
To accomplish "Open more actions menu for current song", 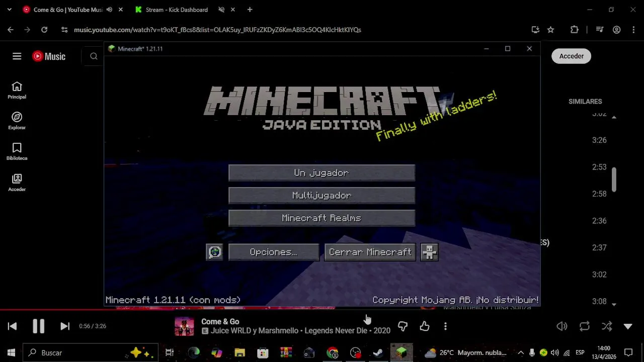I will click(445, 326).
